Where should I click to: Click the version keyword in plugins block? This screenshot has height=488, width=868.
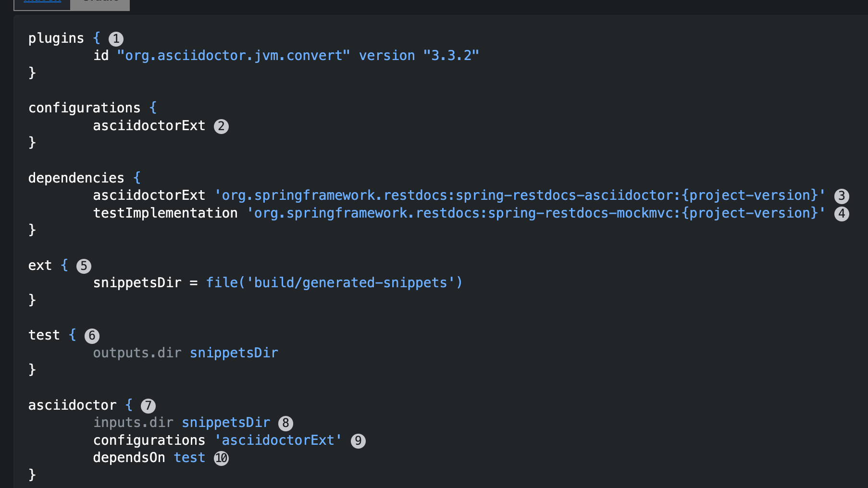coord(387,56)
